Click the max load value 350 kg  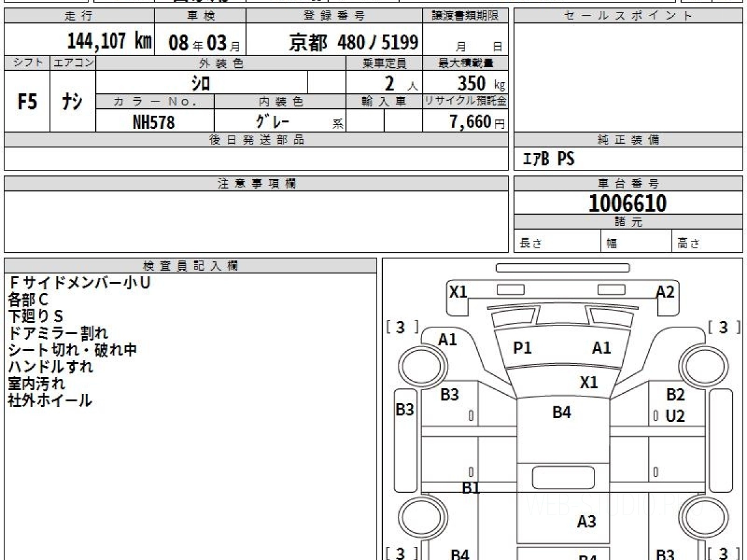click(x=481, y=83)
